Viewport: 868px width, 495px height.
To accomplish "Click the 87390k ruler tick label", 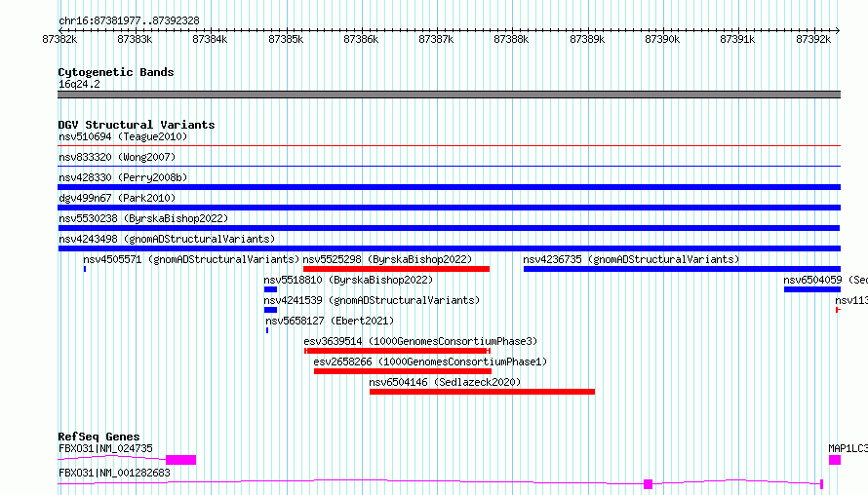I will [x=662, y=39].
